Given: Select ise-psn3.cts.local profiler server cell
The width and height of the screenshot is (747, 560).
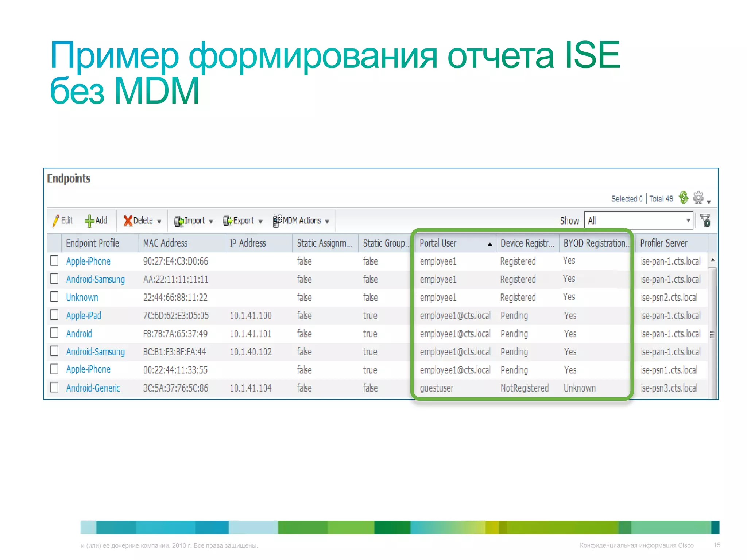Looking at the screenshot, I should (669, 388).
